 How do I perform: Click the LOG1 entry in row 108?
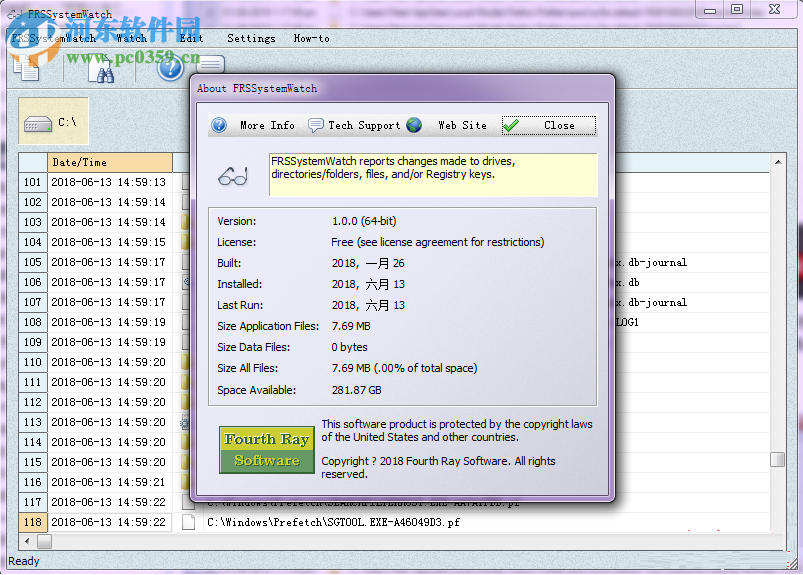coord(627,322)
